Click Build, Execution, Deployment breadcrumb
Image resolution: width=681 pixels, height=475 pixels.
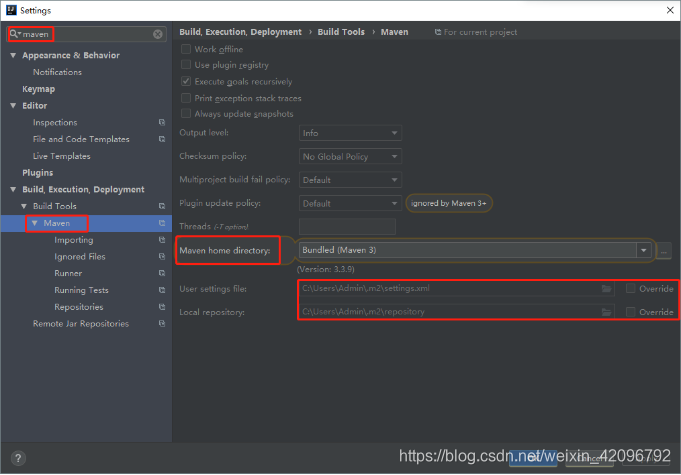point(240,32)
